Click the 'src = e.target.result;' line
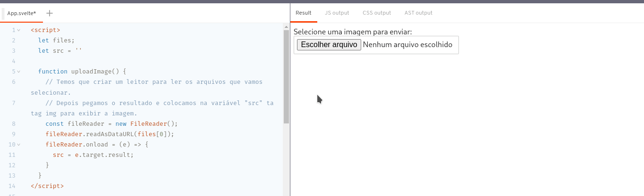The image size is (644, 196). [93, 155]
